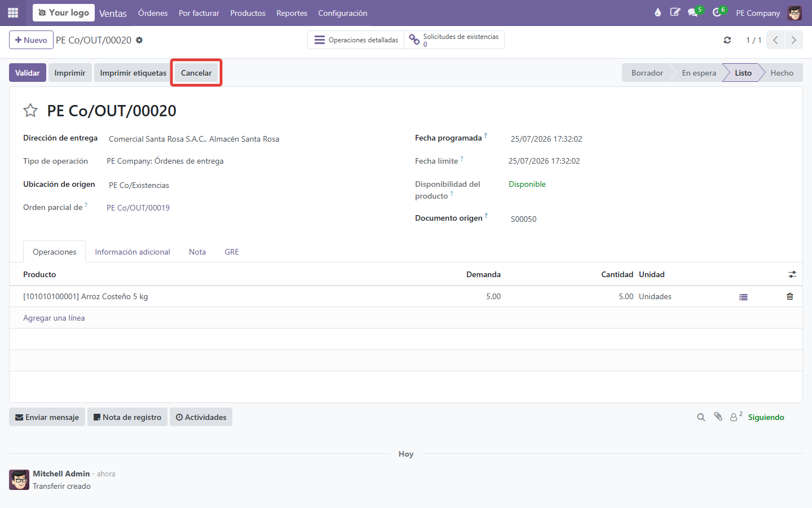Toggle Siguiendo follow status
Image resolution: width=812 pixels, height=508 pixels.
click(766, 417)
